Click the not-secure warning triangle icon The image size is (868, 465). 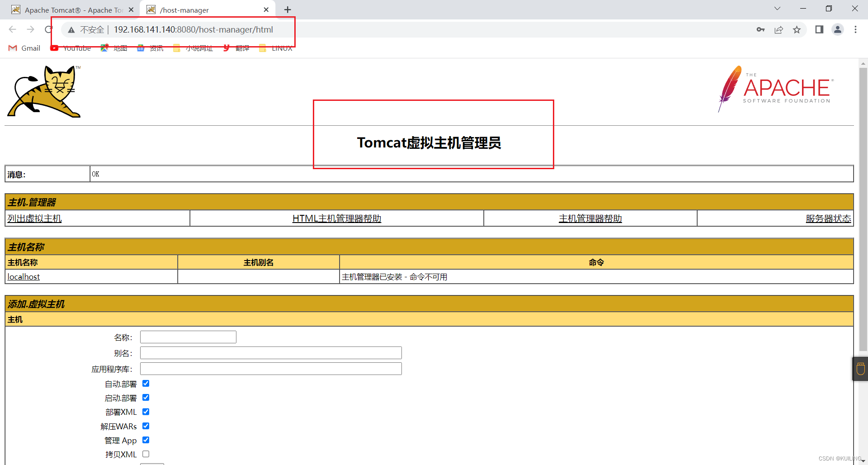pyautogui.click(x=71, y=30)
